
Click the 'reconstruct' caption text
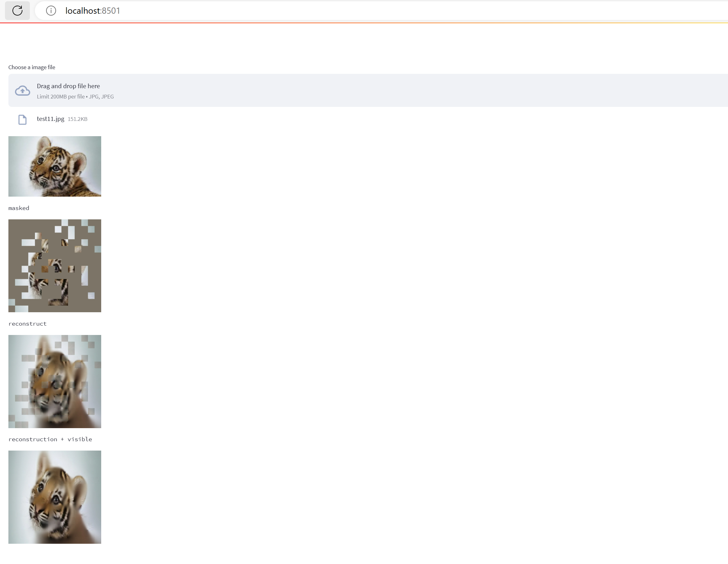(x=27, y=324)
